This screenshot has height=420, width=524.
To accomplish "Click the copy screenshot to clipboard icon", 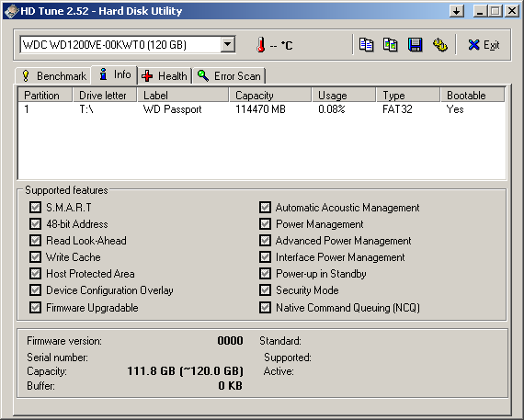I will [x=391, y=45].
